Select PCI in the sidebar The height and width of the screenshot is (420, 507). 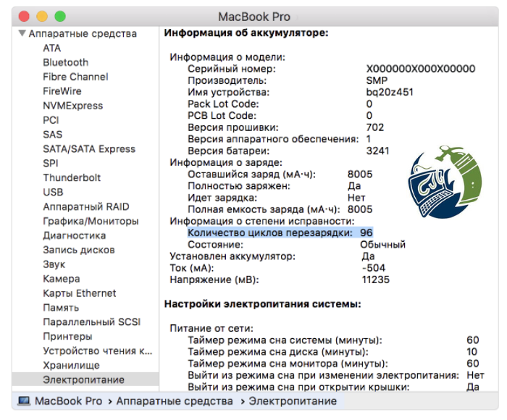51,120
